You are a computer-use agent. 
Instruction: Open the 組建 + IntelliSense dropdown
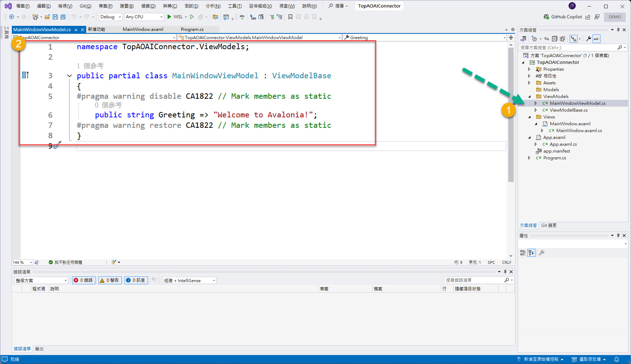point(190,280)
